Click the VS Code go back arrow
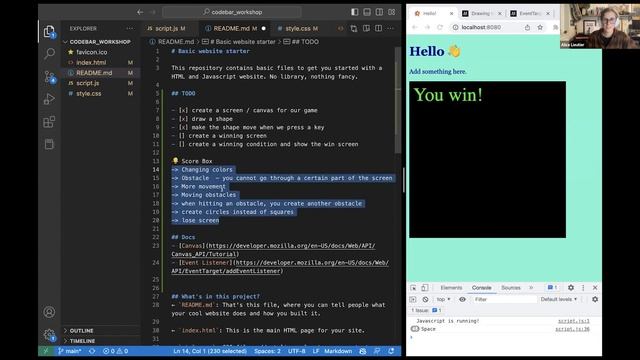This screenshot has height=360, width=640. [140, 12]
